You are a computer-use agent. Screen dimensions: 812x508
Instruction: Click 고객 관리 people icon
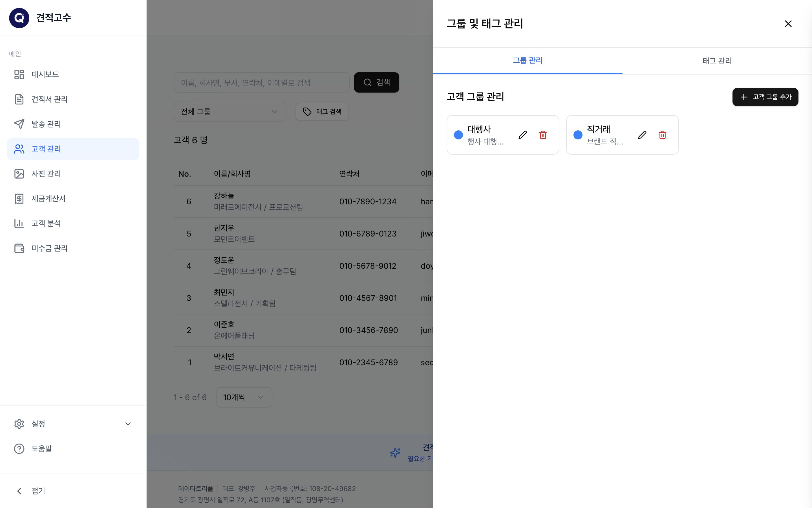[19, 149]
